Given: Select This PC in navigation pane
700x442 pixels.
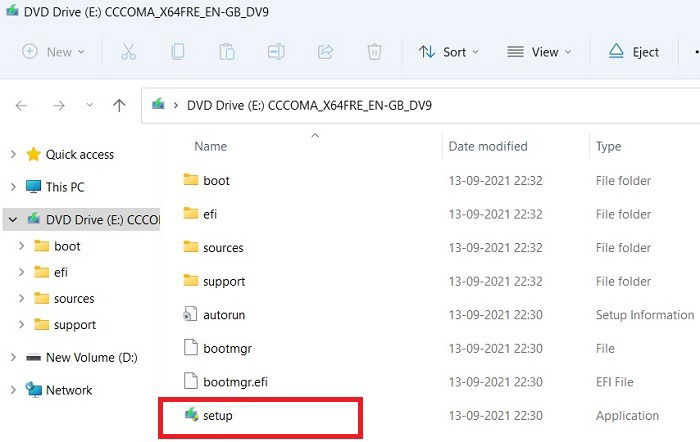Looking at the screenshot, I should (x=55, y=187).
